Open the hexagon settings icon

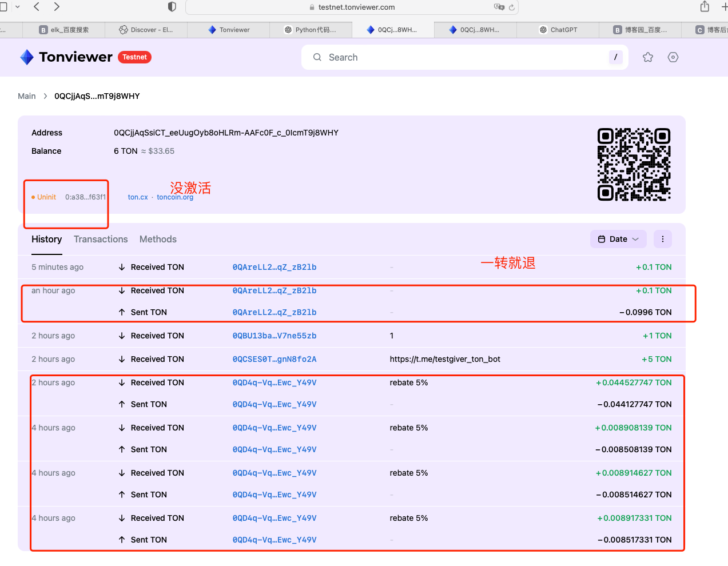(673, 57)
